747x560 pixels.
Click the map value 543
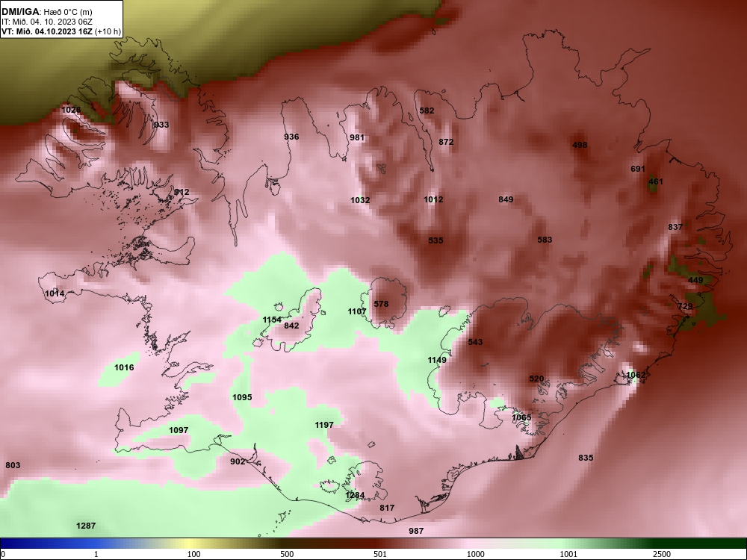tap(475, 342)
